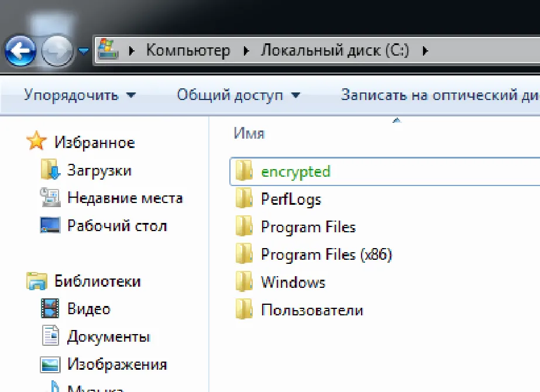The width and height of the screenshot is (540, 392).
Task: Select the Program Files (x86) name
Action: [326, 255]
